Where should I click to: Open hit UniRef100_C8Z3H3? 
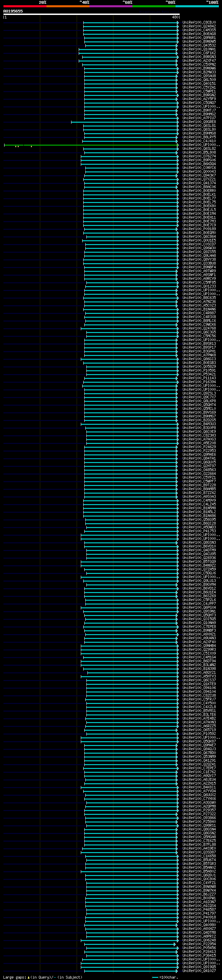(x=199, y=435)
